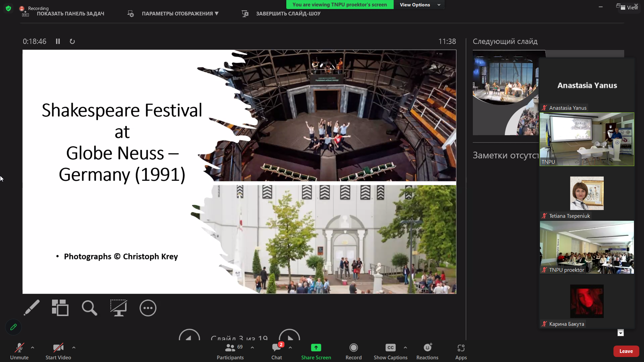Click the red Leave button
Image resolution: width=644 pixels, height=362 pixels.
[626, 351]
